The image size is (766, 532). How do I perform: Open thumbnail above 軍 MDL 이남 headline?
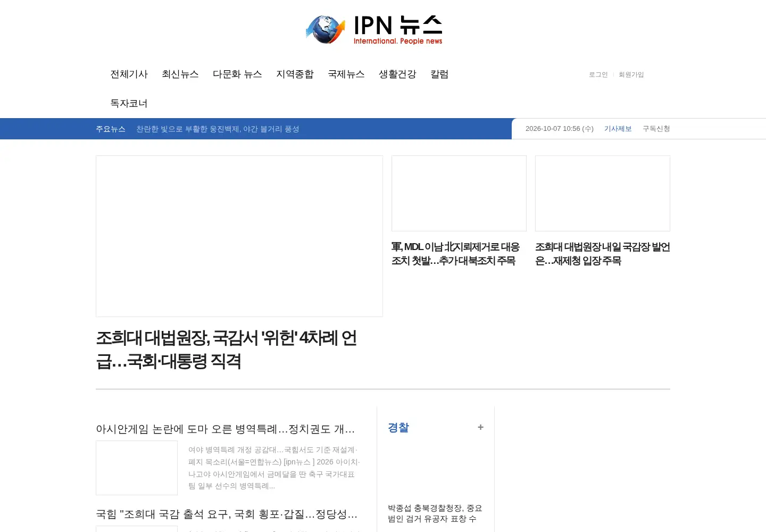click(459, 193)
